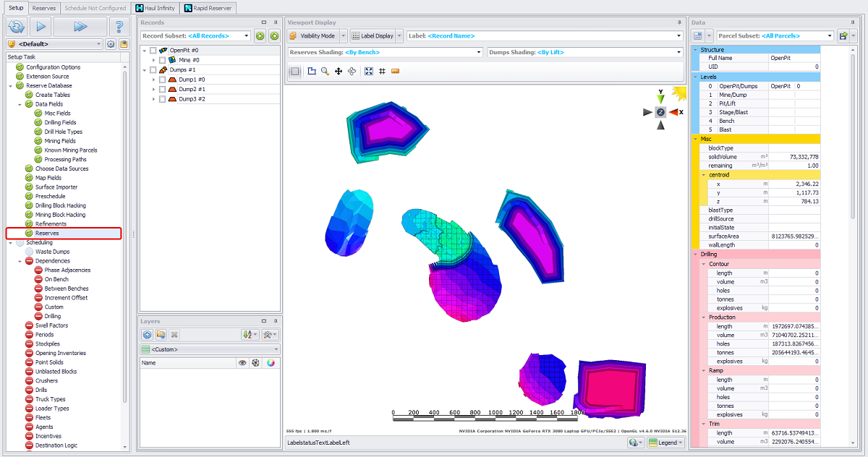Open the layer sort A-Z button
Viewport: 868px width, 457px height.
coord(250,335)
